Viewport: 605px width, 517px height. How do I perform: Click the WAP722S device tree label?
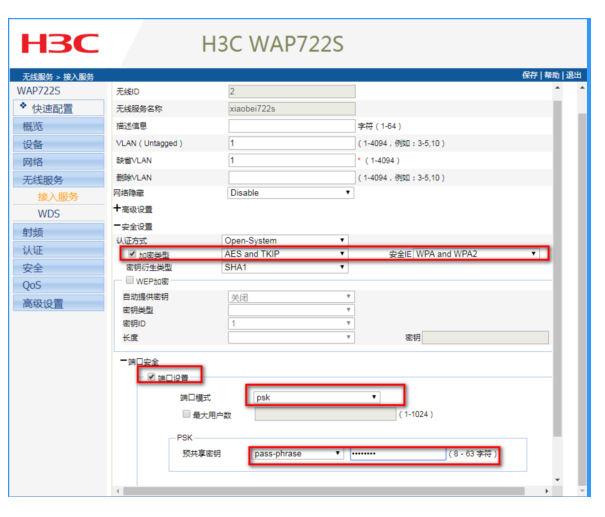coord(39,91)
